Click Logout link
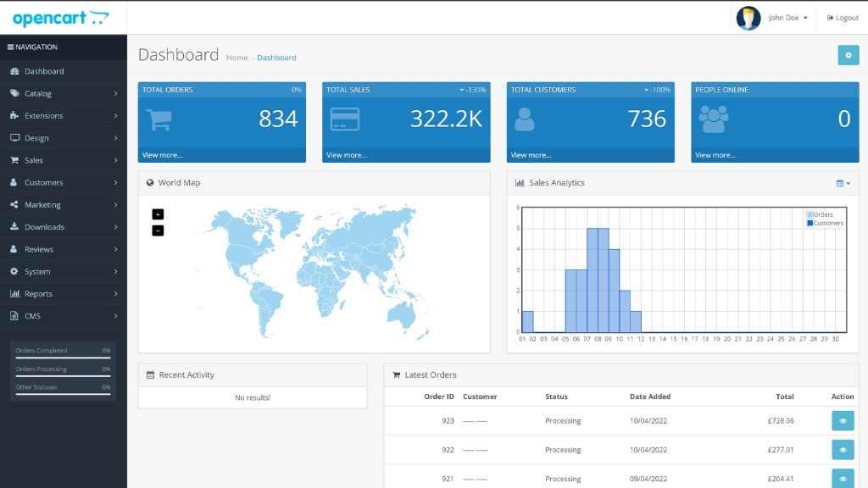This screenshot has width=868, height=488. pos(843,18)
